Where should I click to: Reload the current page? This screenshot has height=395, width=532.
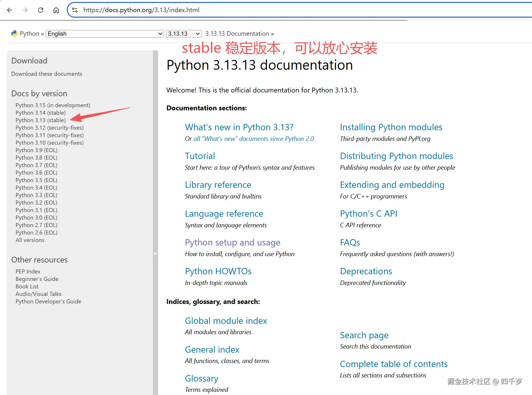coord(41,10)
